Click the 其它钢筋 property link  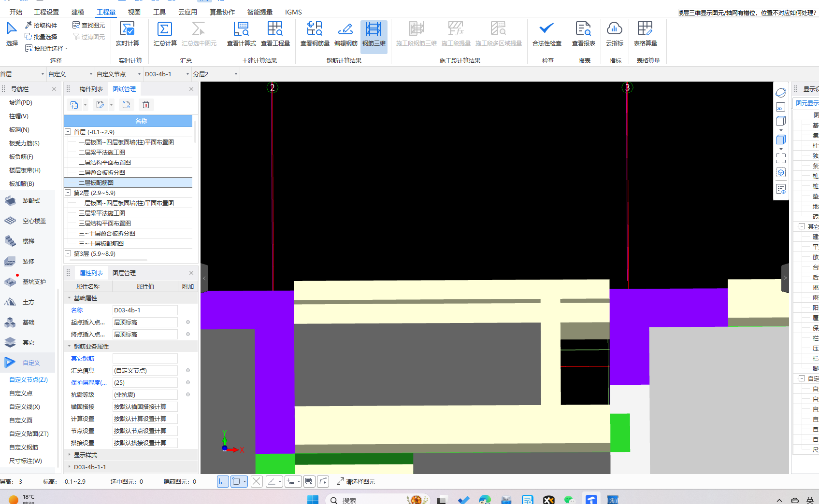click(x=83, y=358)
